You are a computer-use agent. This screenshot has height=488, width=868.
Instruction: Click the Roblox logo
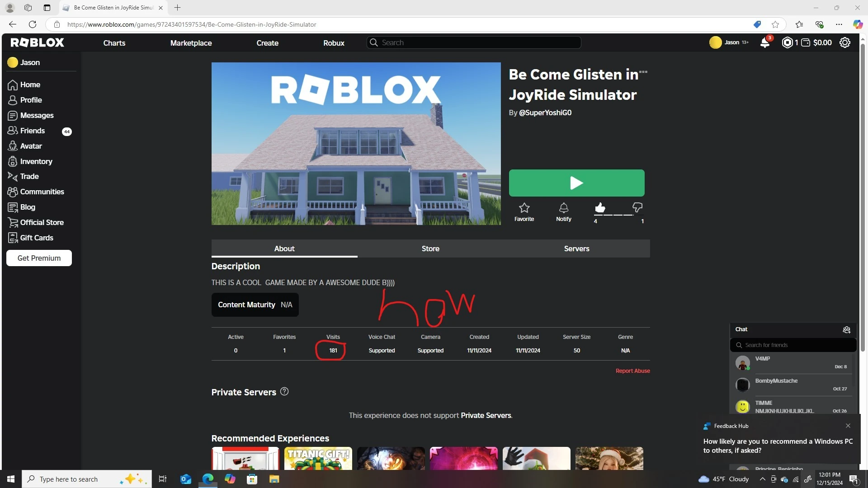37,42
